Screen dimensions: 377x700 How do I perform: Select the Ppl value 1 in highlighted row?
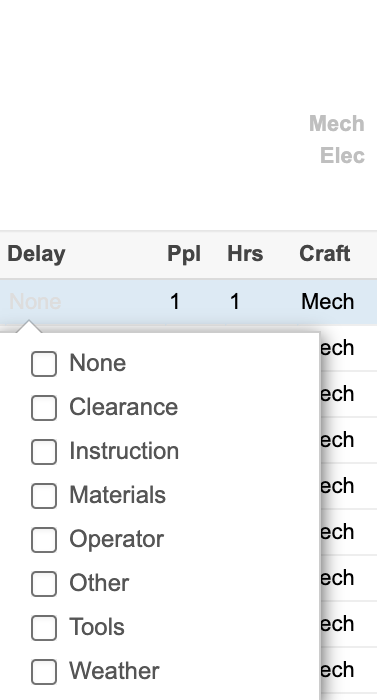point(175,302)
